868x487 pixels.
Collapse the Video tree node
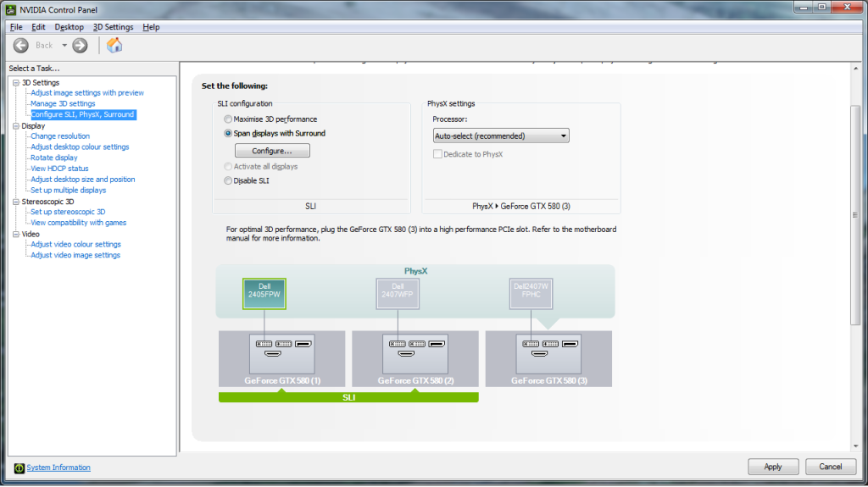pos(16,235)
